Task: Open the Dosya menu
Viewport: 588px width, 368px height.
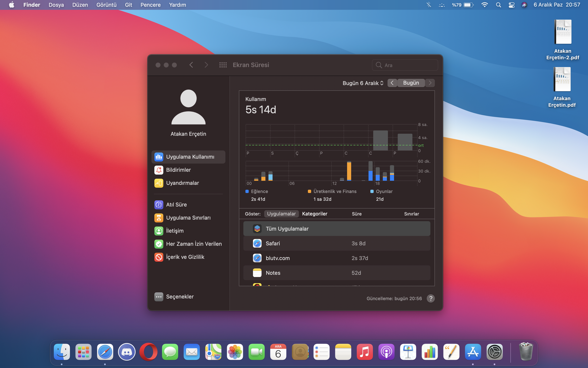Action: 56,5
